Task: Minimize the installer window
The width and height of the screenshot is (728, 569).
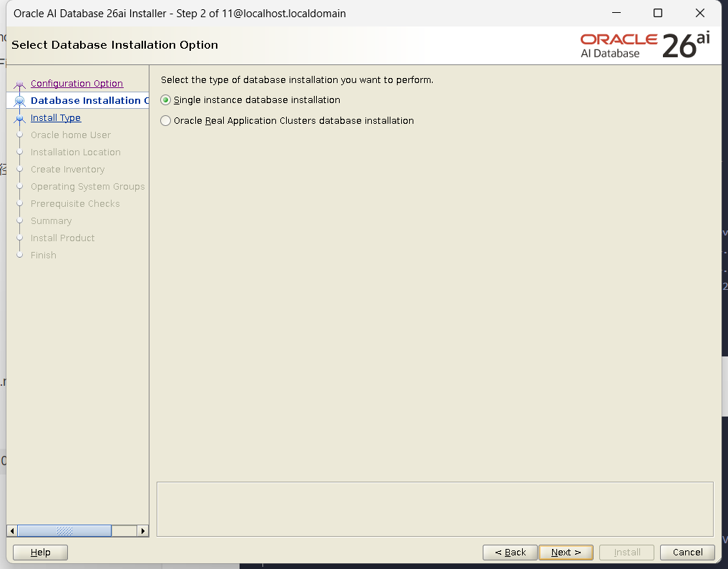Action: tap(616, 13)
